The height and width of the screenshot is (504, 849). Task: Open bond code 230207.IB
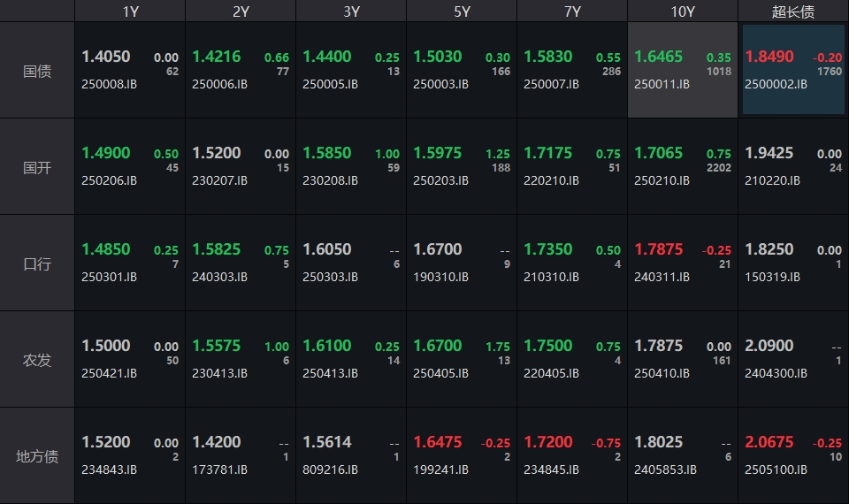coord(219,180)
